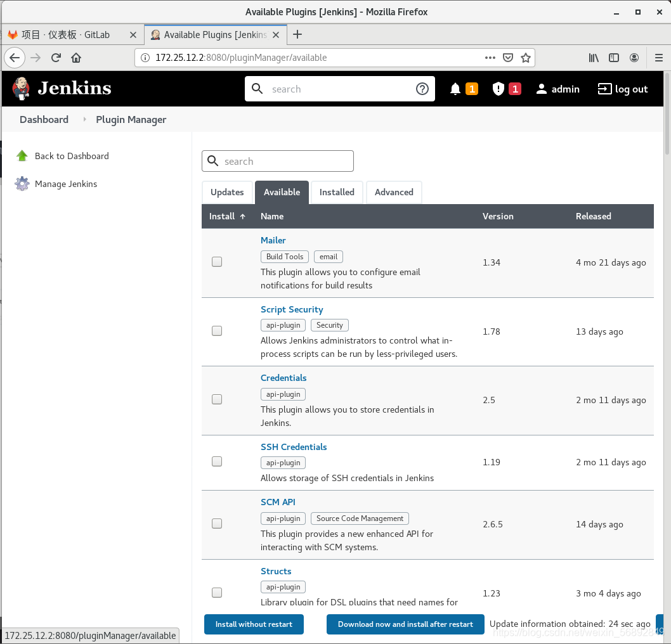Click the green Back to Dashboard arrow icon
This screenshot has width=671, height=644.
22,156
